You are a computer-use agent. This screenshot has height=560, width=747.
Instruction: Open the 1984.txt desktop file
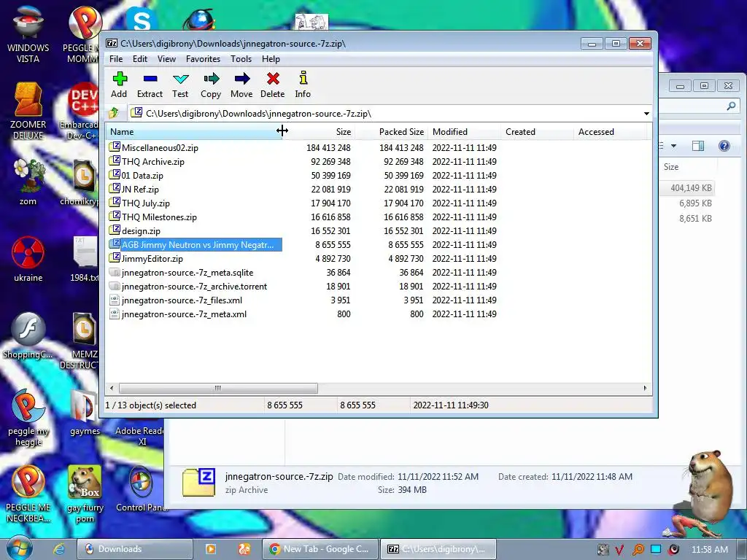[x=85, y=259]
